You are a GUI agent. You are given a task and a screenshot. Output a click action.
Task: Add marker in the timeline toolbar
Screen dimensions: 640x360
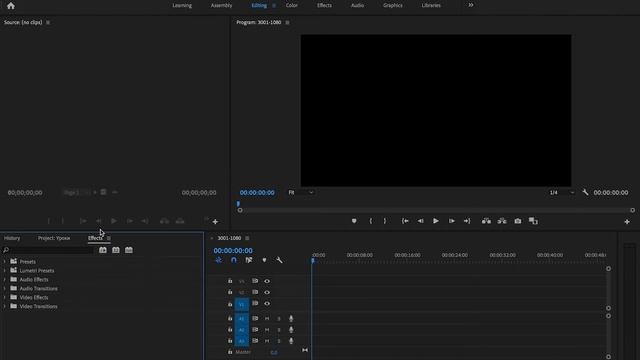pyautogui.click(x=264, y=260)
